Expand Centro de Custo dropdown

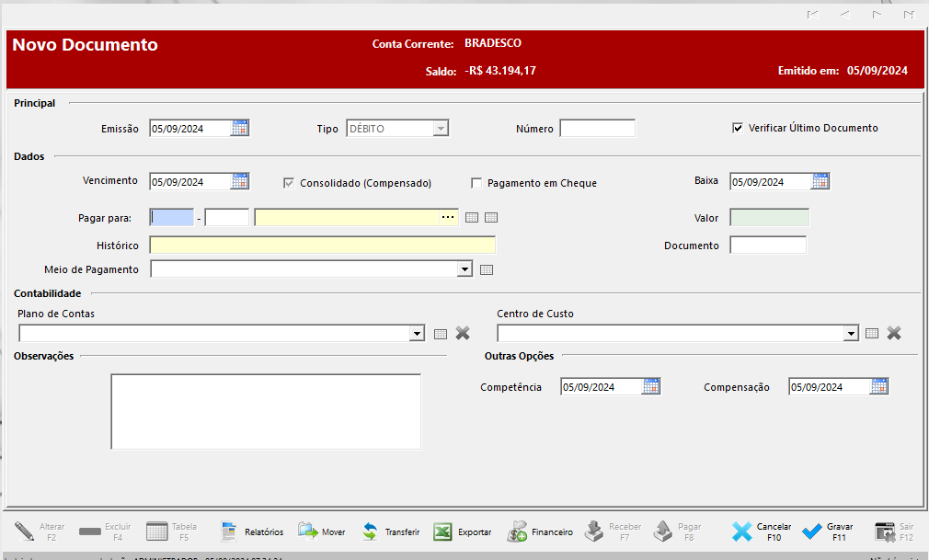pos(852,334)
